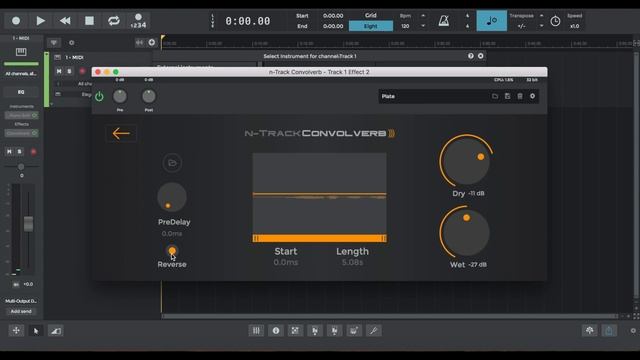Image resolution: width=640 pixels, height=360 pixels.
Task: Open timeline settings gear icon
Action: [71, 42]
